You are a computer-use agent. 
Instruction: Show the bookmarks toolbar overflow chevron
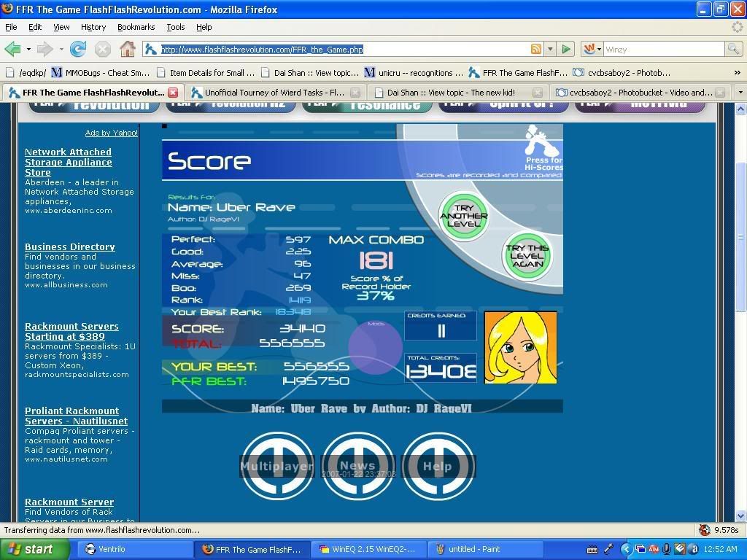pyautogui.click(x=737, y=73)
